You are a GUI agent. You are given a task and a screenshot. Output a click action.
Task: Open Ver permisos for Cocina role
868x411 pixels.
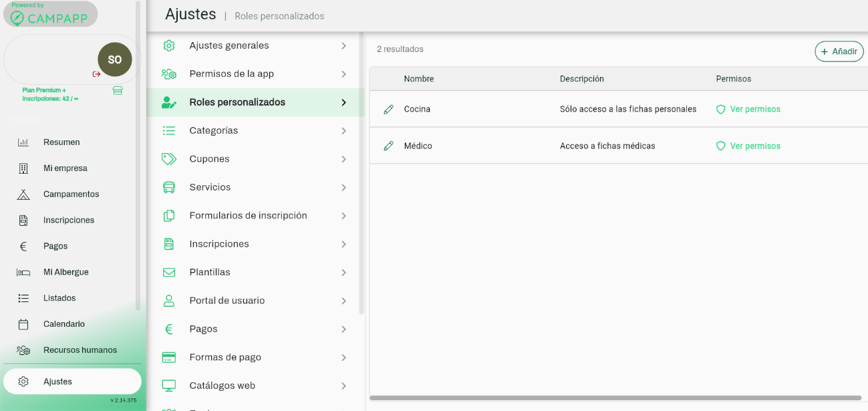pos(754,109)
